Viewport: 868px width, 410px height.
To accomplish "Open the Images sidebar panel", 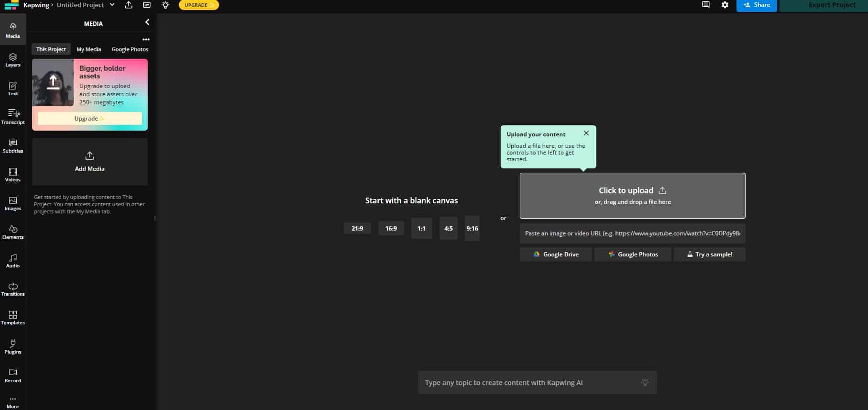I will coord(13,203).
